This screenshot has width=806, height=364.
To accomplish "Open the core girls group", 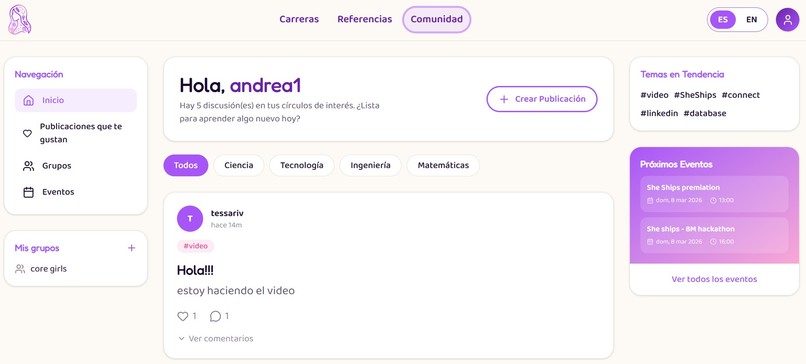I will [x=48, y=269].
